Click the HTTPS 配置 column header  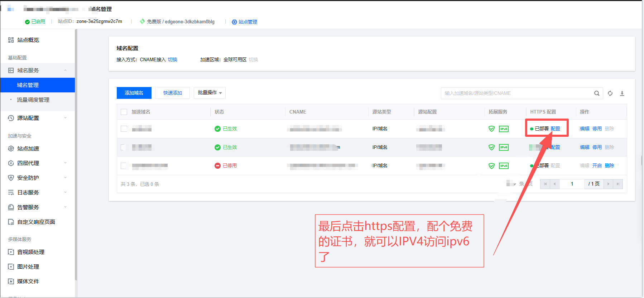[x=543, y=112]
